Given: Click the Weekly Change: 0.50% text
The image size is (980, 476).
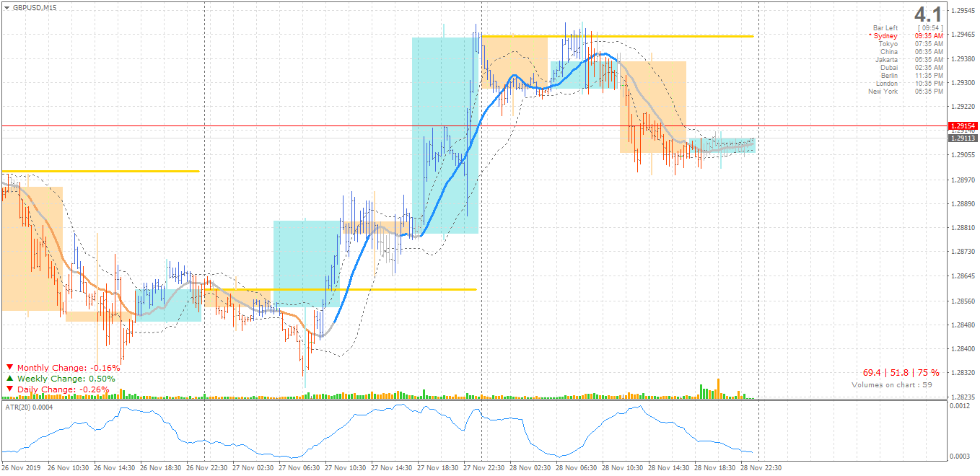Looking at the screenshot, I should point(66,379).
